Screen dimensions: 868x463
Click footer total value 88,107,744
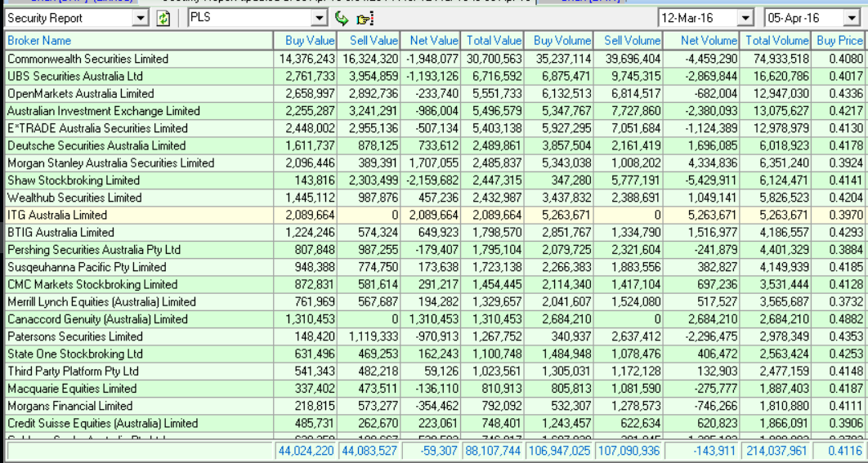click(493, 451)
